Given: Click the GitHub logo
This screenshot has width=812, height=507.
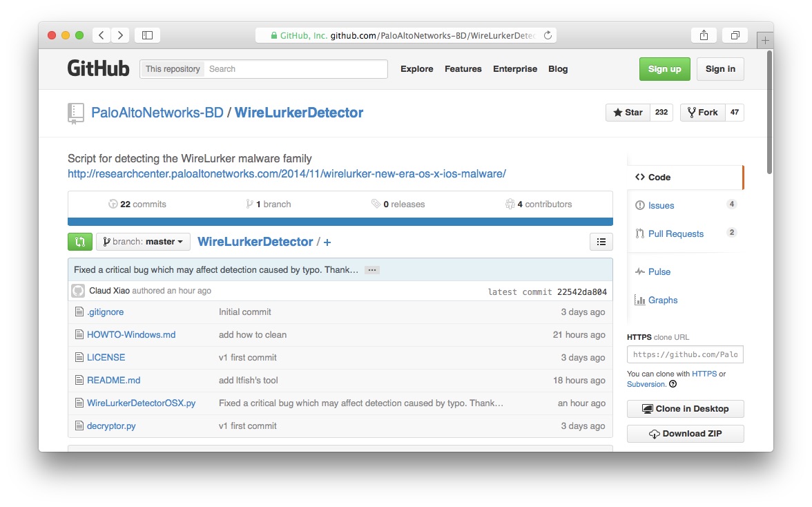Looking at the screenshot, I should click(x=98, y=68).
